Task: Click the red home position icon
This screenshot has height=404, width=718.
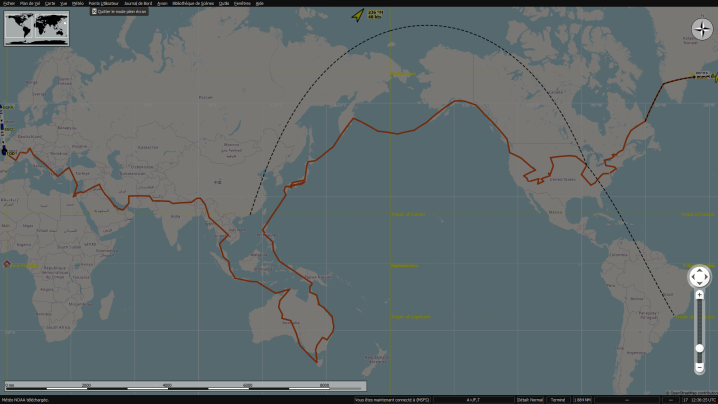Action: [x=6, y=264]
